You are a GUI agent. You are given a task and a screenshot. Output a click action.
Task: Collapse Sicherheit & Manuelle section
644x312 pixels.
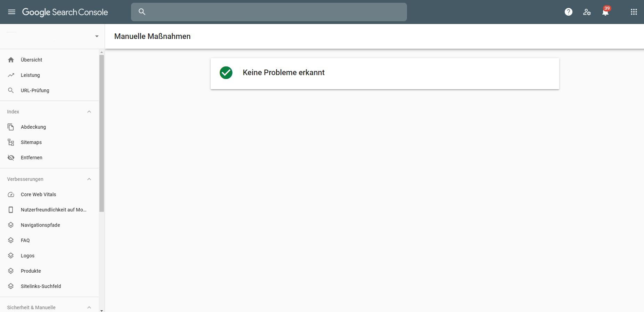tap(89, 307)
